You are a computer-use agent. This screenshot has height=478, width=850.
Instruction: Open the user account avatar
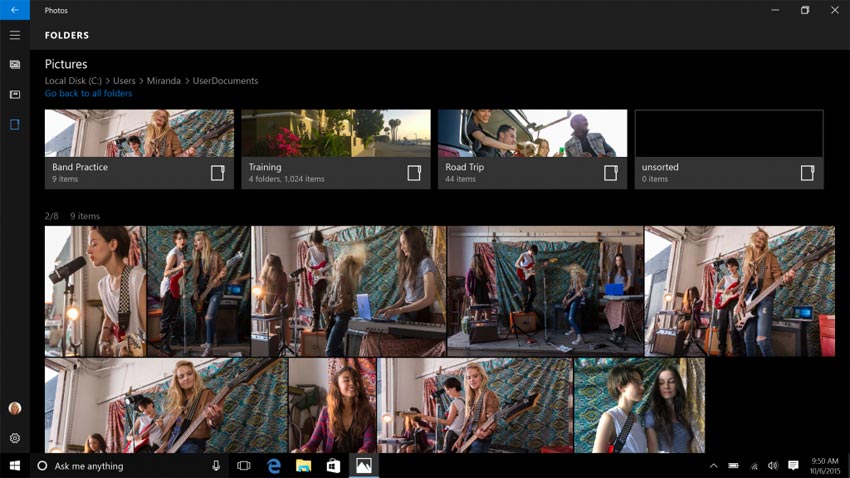point(14,408)
